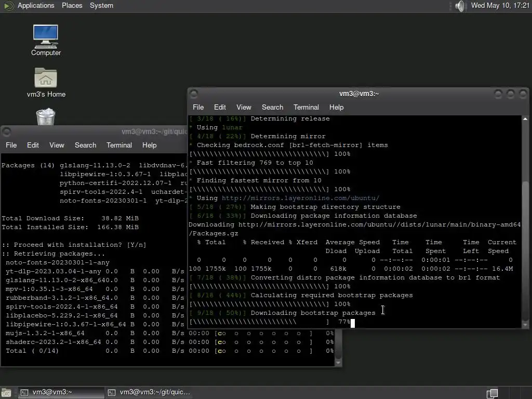532x399 pixels.
Task: Click scrollbar down arrow in vm3@vm3:~ terminal
Action: click(525, 325)
